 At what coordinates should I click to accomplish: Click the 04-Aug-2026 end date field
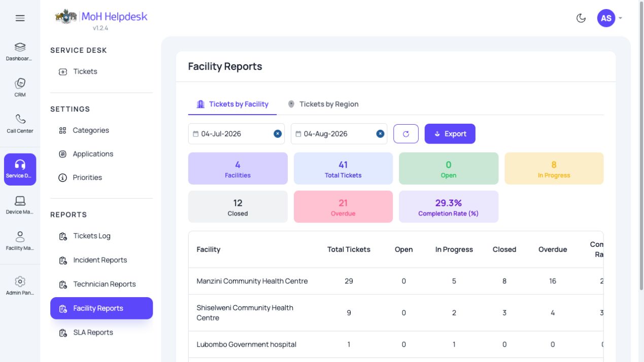coord(339,134)
